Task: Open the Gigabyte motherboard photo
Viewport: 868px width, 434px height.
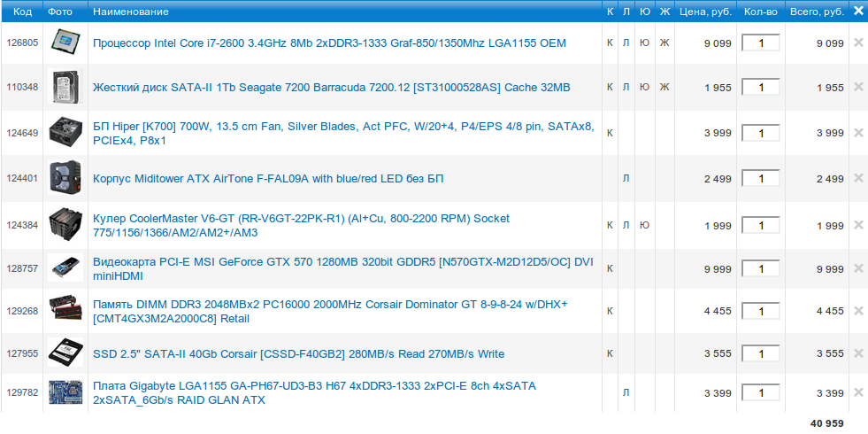Action: coord(65,392)
